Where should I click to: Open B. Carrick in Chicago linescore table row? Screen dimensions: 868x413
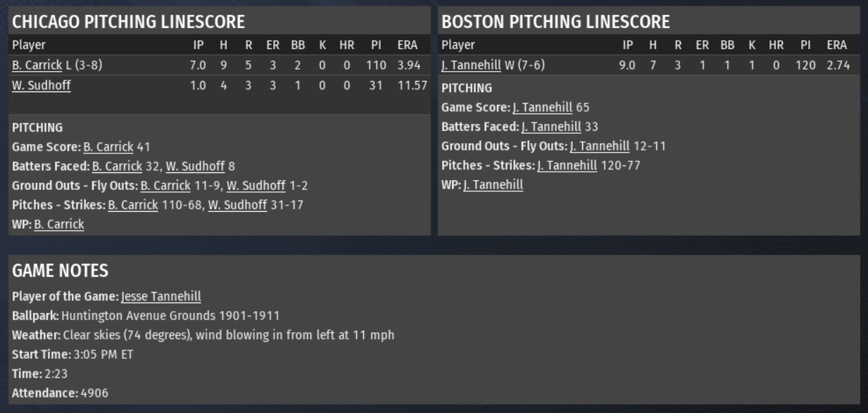[37, 65]
